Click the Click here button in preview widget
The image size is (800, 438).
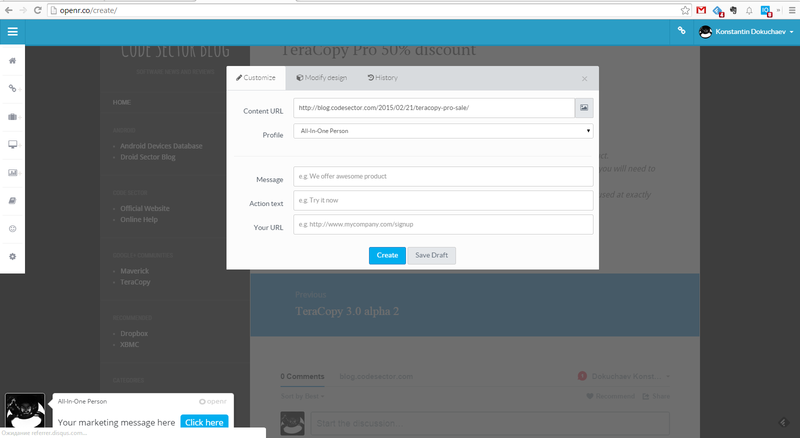[204, 422]
